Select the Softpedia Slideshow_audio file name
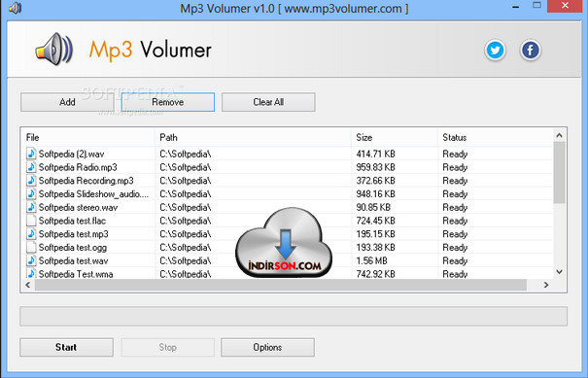The height and width of the screenshot is (378, 588). [93, 194]
